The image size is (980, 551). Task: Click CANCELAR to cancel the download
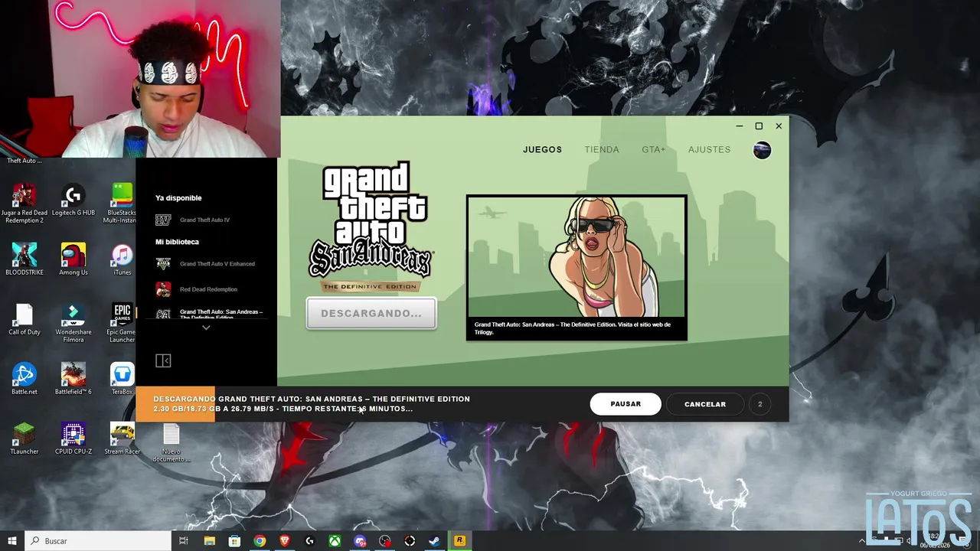pyautogui.click(x=705, y=404)
